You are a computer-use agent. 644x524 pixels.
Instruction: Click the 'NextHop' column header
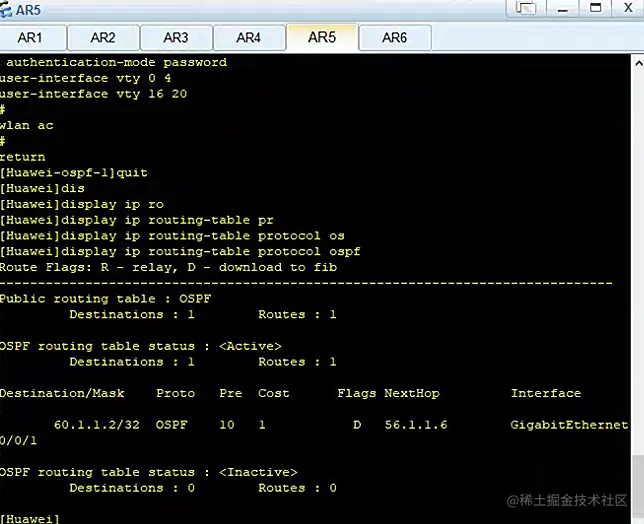pos(412,393)
